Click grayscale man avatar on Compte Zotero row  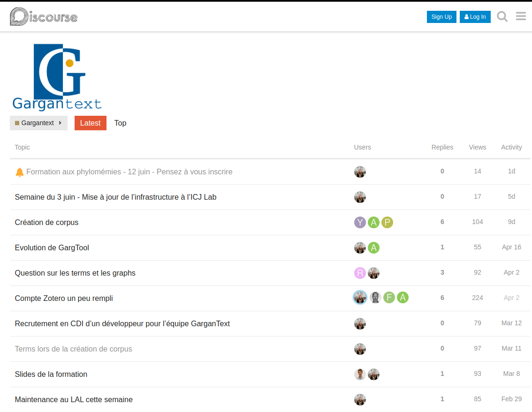coord(375,297)
